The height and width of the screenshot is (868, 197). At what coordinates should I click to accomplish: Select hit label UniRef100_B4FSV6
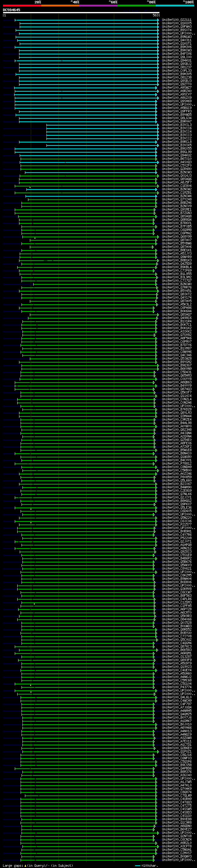coord(177,54)
